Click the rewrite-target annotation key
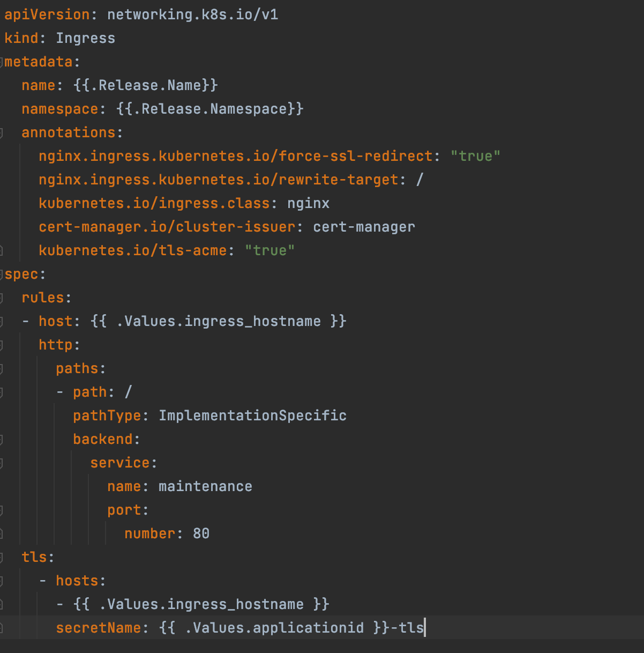This screenshot has width=644, height=653. pyautogui.click(x=219, y=180)
